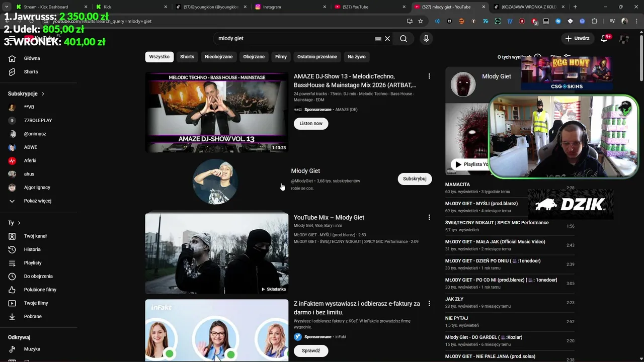Expand the Subskrypcje section arrow
This screenshot has width=644, height=362.
[43, 94]
